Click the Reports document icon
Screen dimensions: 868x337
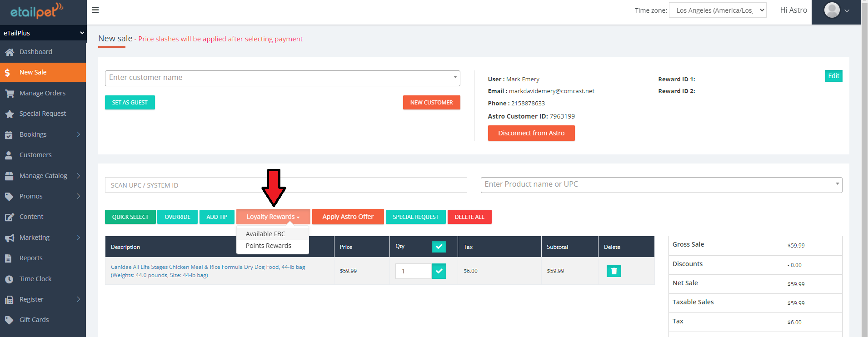click(9, 258)
